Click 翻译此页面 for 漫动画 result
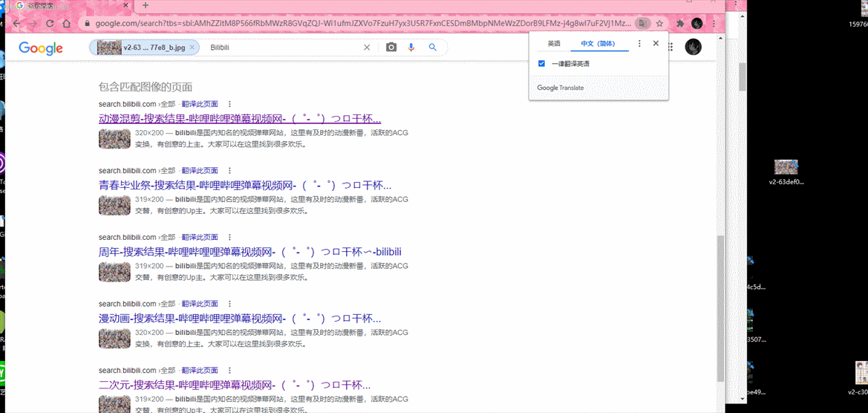868x413 pixels. tap(200, 303)
